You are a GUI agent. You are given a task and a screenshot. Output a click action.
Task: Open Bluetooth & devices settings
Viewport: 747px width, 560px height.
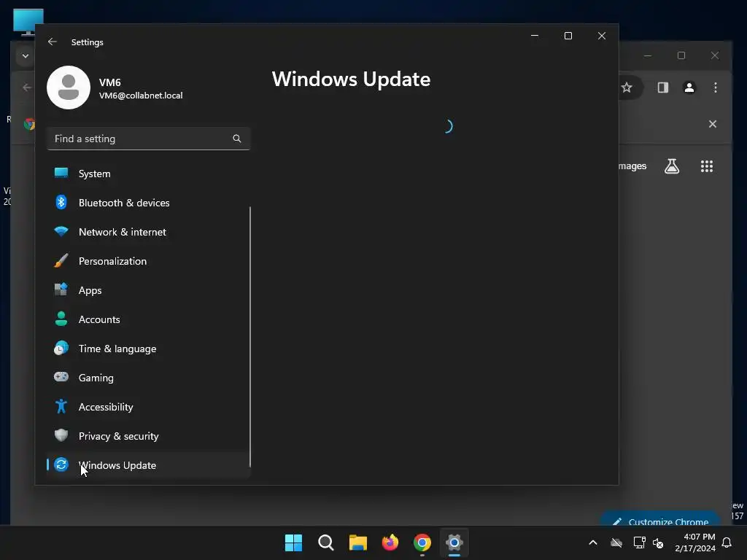point(149,203)
